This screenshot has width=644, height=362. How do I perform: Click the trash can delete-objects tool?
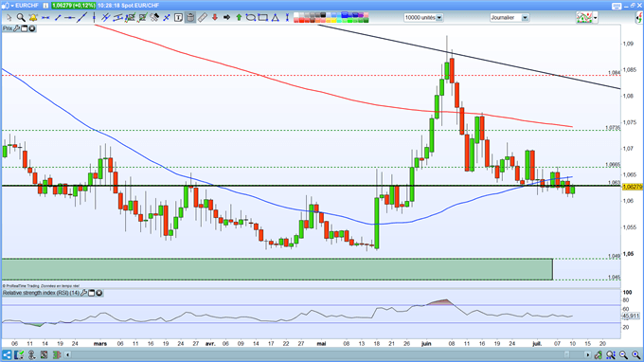190,18
